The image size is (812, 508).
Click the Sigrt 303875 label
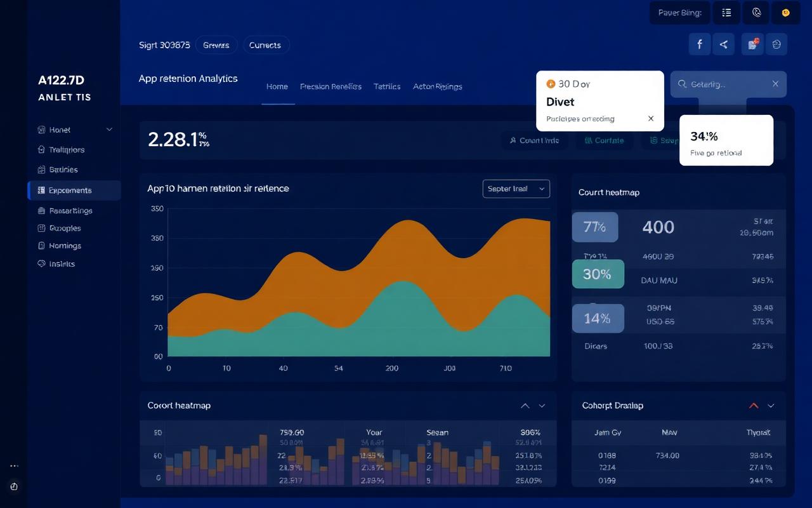pyautogui.click(x=164, y=45)
